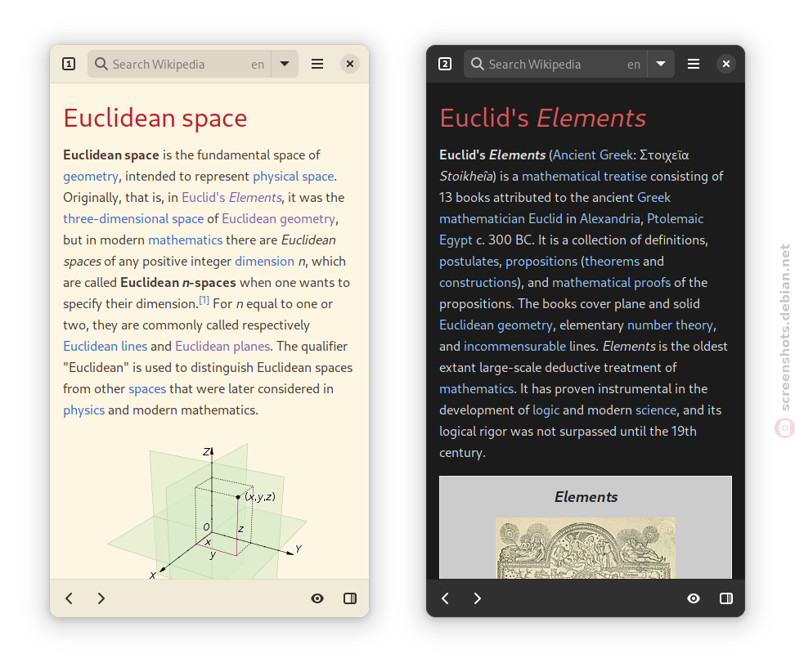795x672 pixels.
Task: Open 'mathematics' link in dark article
Action: [476, 389]
